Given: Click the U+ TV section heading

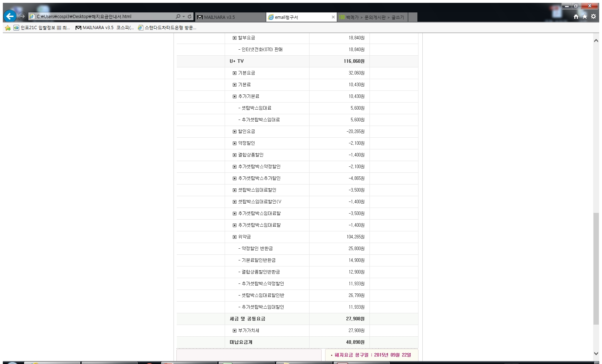Looking at the screenshot, I should tap(236, 61).
